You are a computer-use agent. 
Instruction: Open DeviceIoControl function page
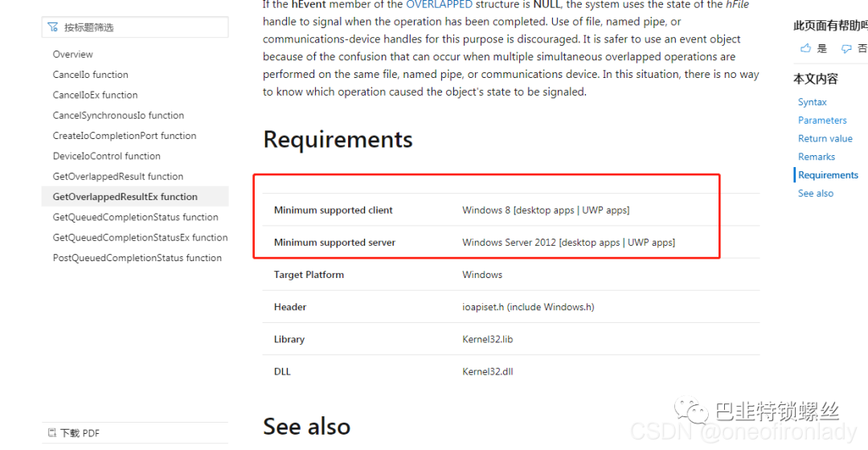coord(106,156)
